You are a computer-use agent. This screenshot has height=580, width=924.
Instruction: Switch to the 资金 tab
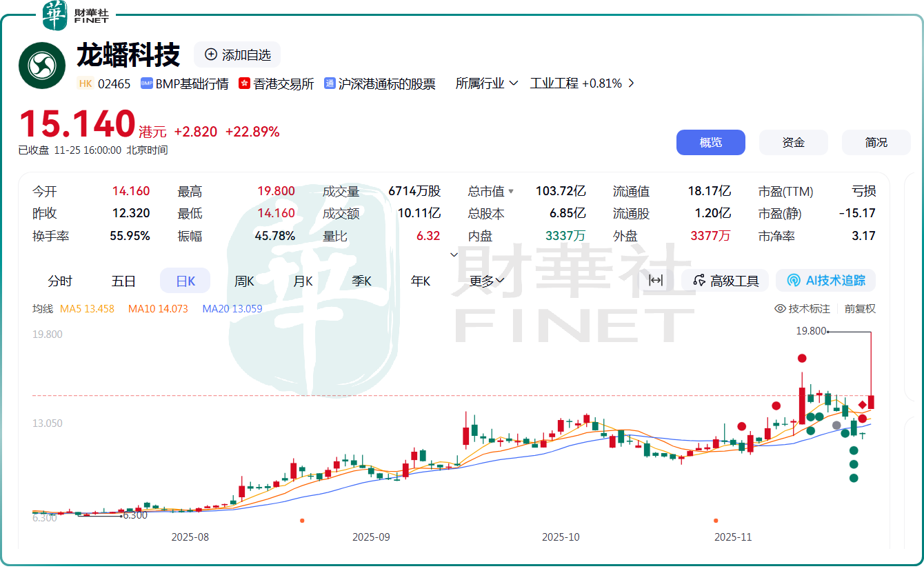tap(793, 143)
